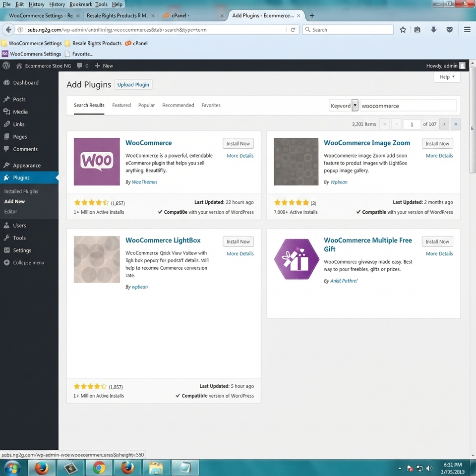476x476 pixels.
Task: Open the Firefox hamburger menu
Action: click(467, 29)
